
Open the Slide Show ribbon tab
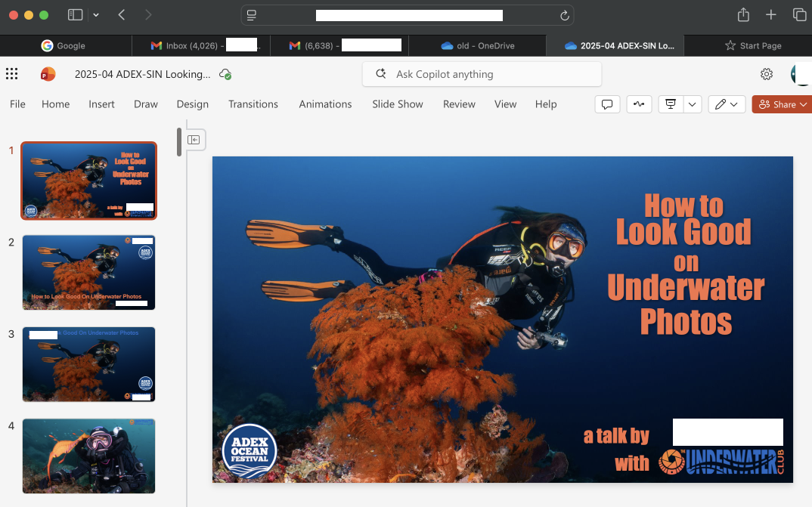pos(398,104)
